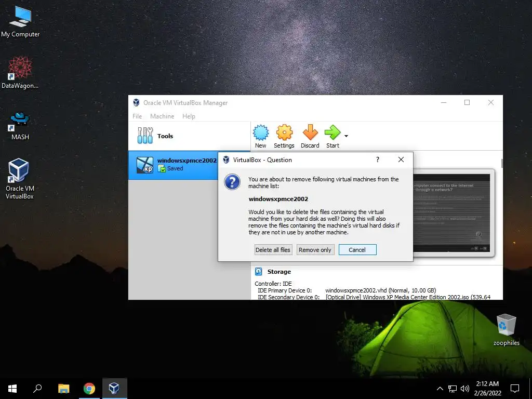Open File Explorer from the taskbar

tap(64, 389)
